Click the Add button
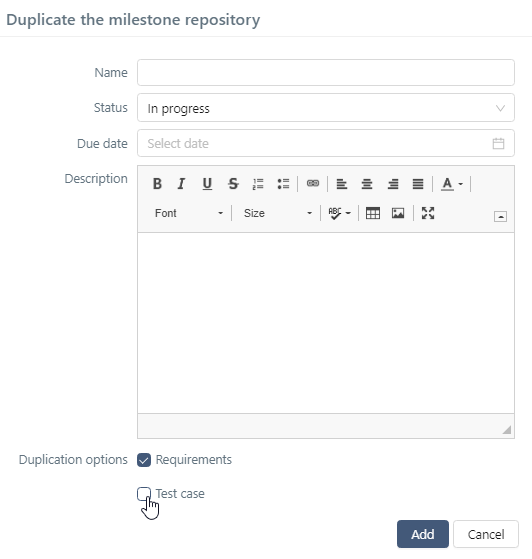Screen dimensions: 532x559 (423, 534)
